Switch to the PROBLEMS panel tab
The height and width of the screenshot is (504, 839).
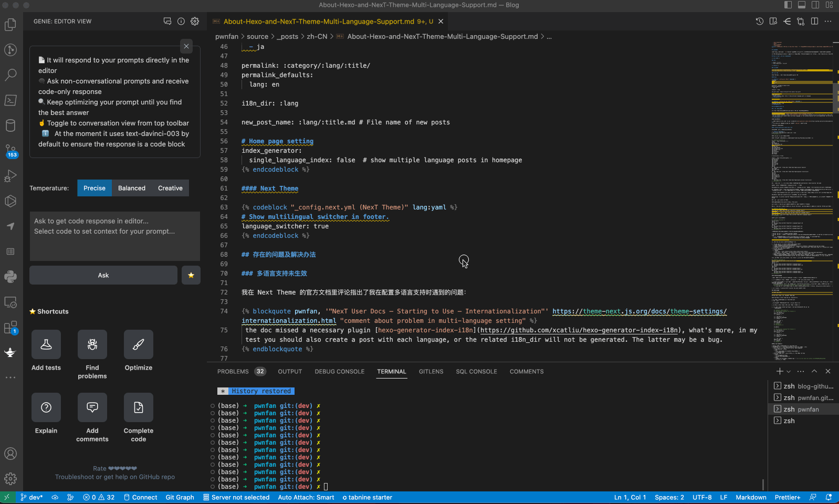(233, 371)
